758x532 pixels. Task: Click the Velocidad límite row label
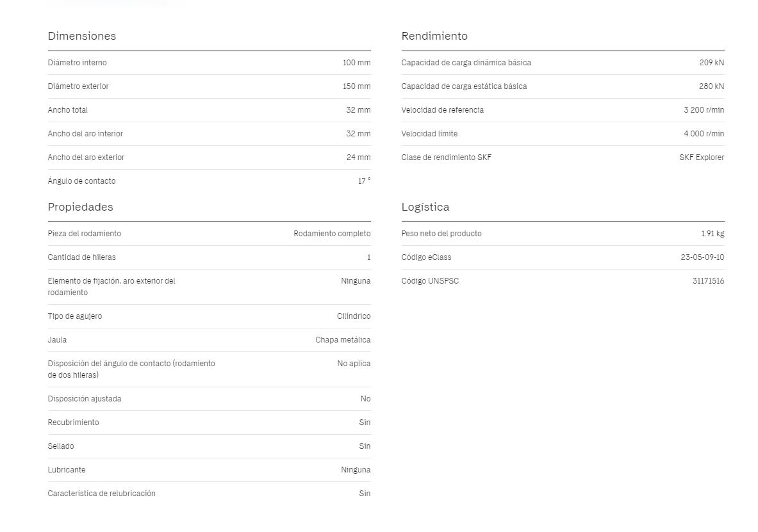[x=429, y=134]
